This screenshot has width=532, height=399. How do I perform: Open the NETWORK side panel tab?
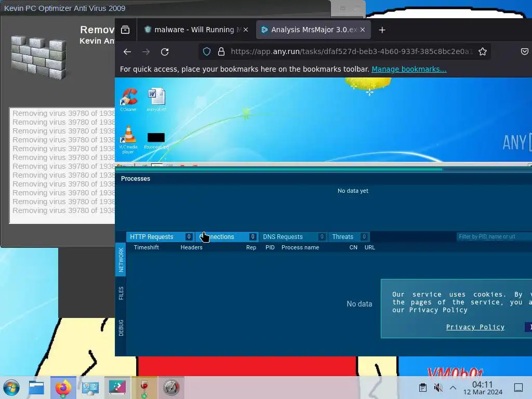click(121, 260)
